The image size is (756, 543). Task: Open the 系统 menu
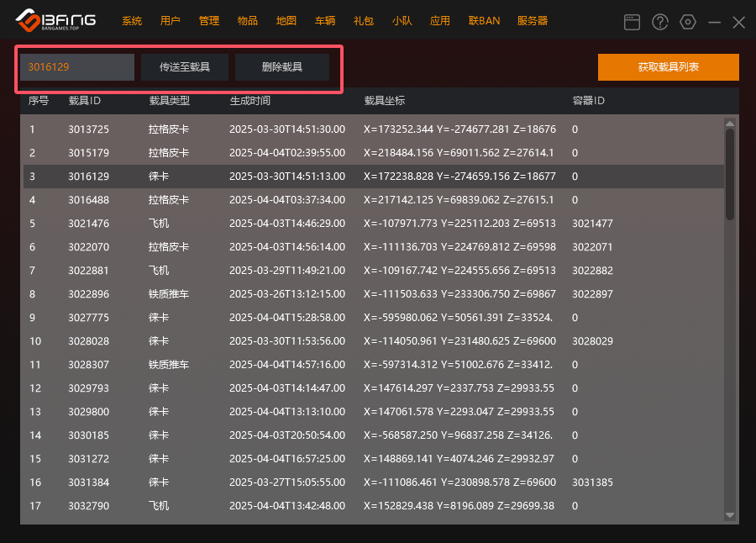132,21
